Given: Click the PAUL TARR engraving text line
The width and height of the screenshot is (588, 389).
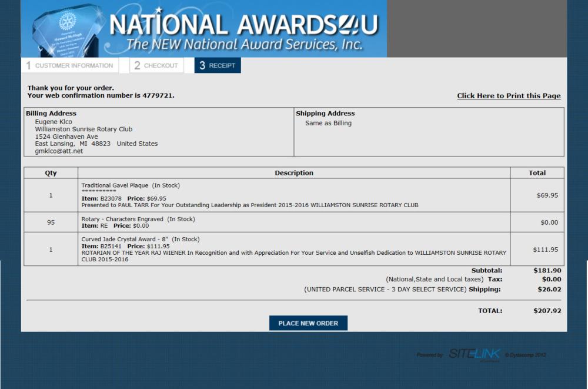Looking at the screenshot, I should pyautogui.click(x=250, y=205).
